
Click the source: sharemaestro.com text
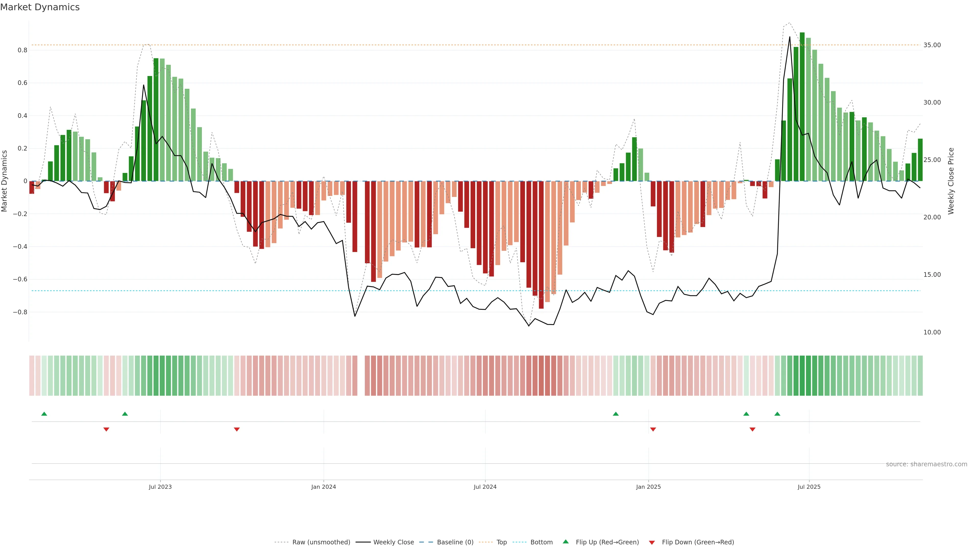pyautogui.click(x=926, y=464)
